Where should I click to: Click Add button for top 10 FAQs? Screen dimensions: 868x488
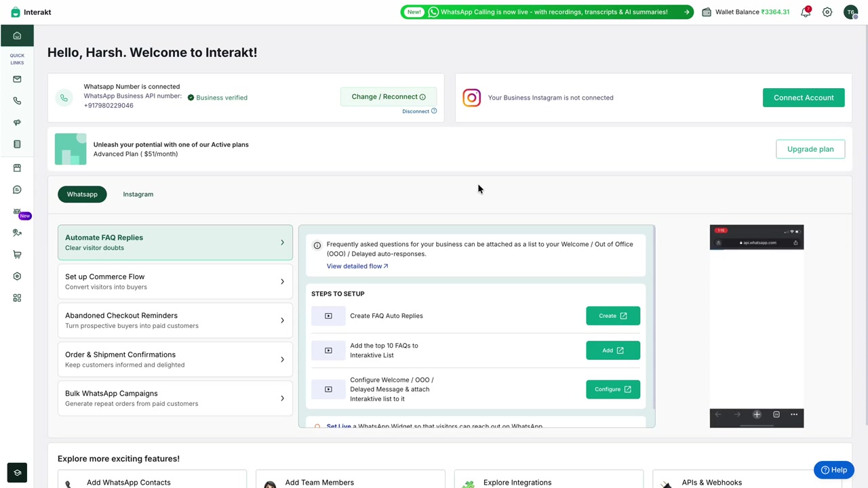point(613,350)
